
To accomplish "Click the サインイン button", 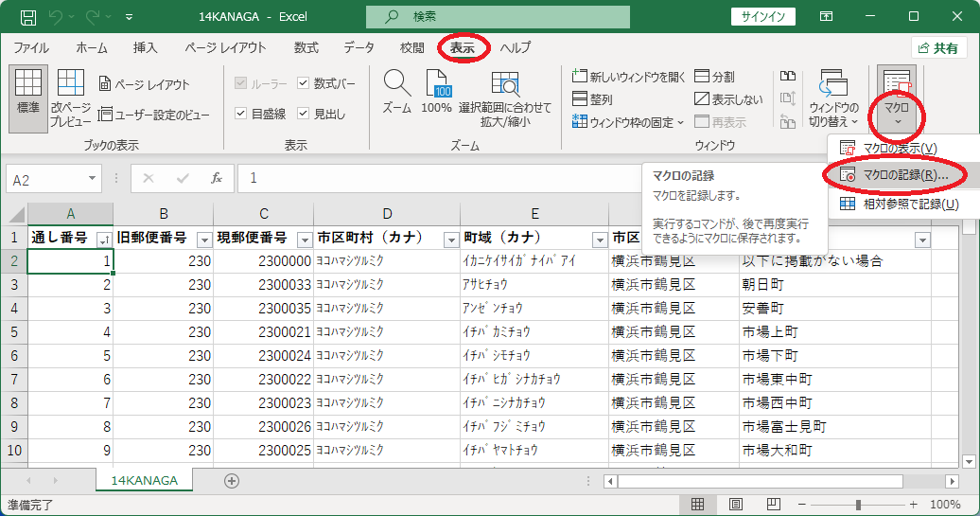I will [x=763, y=17].
